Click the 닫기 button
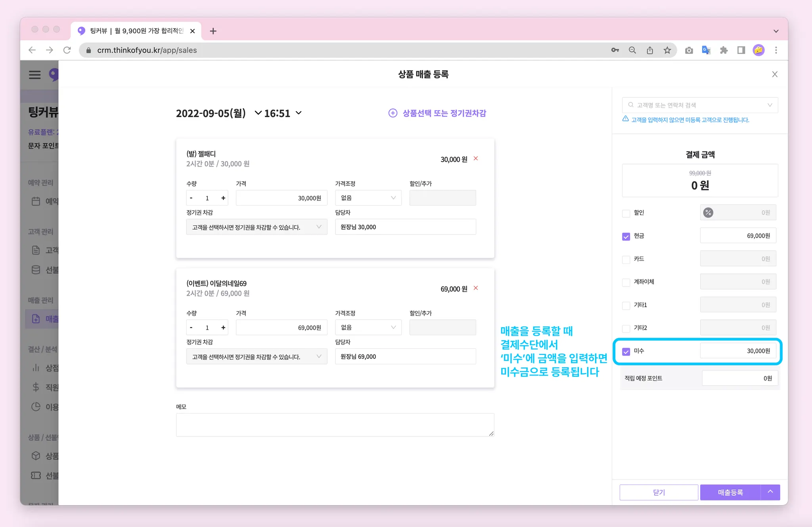 [x=659, y=492]
